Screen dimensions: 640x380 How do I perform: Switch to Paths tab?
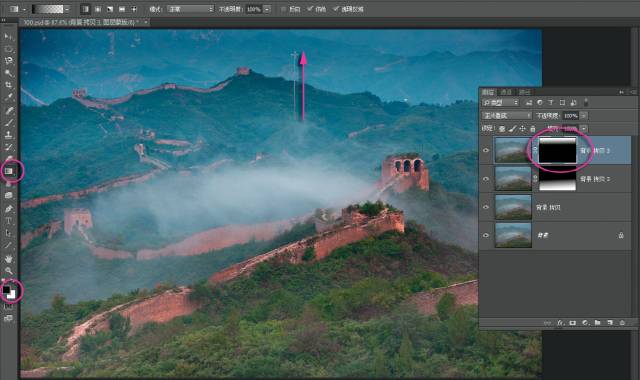tap(525, 92)
